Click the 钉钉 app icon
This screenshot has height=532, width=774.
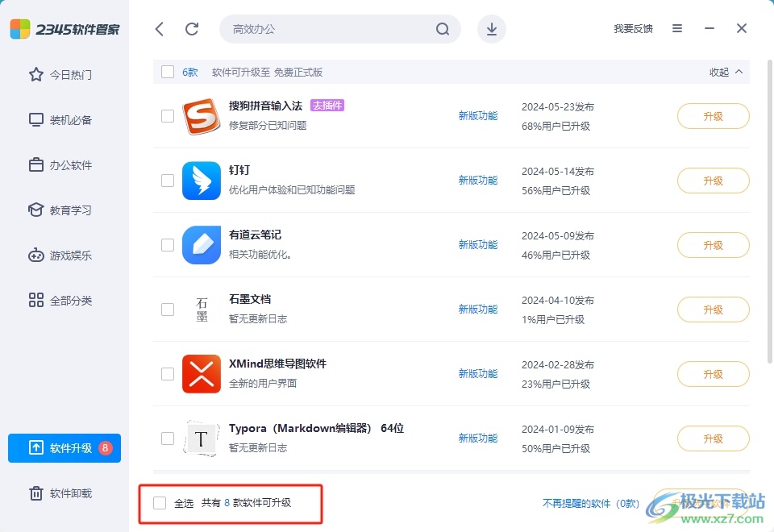[202, 181]
